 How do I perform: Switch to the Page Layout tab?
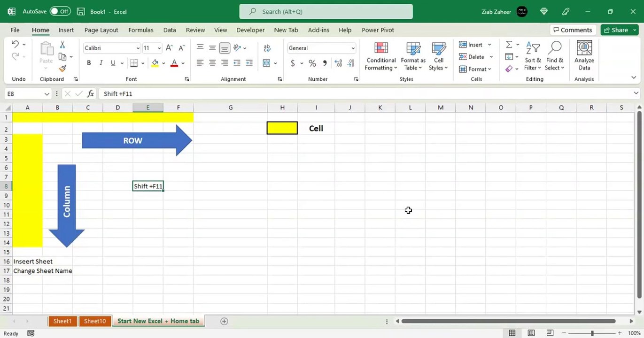pyautogui.click(x=101, y=30)
